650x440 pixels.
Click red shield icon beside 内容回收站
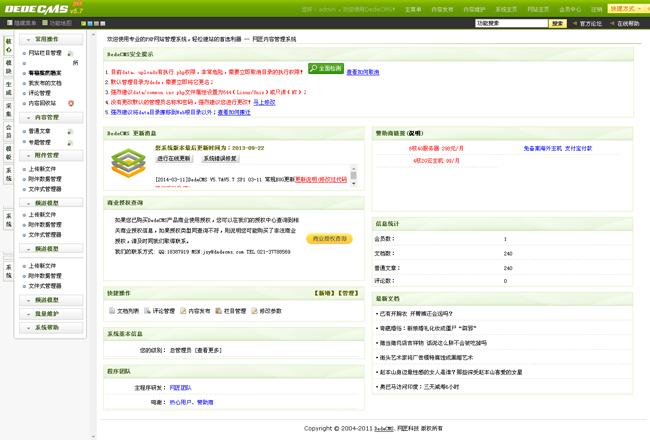[71, 103]
